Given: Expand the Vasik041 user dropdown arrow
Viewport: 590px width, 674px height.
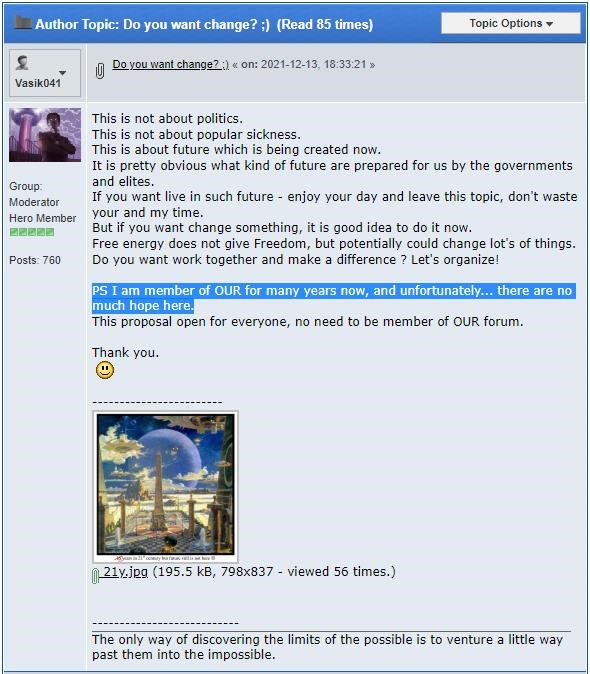Looking at the screenshot, I should 63,73.
